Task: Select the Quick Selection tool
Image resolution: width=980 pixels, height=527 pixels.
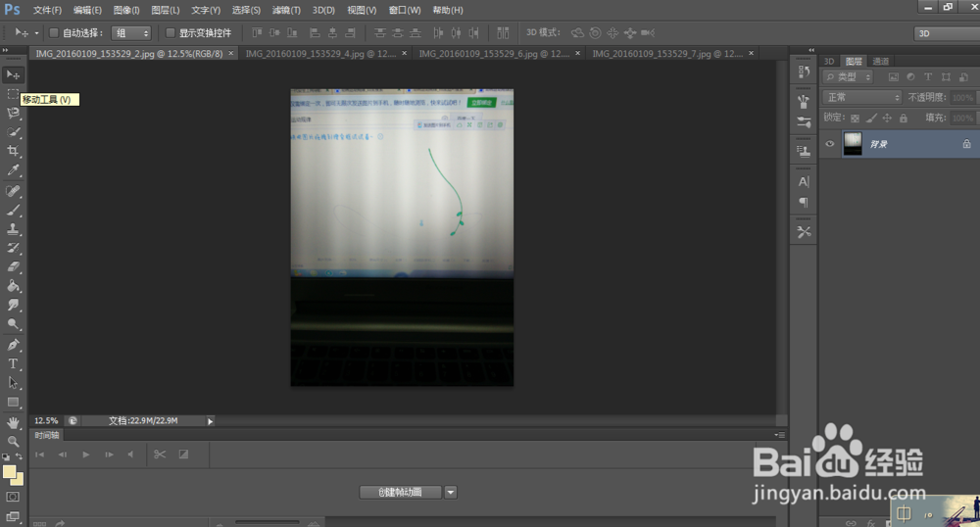Action: tap(13, 131)
